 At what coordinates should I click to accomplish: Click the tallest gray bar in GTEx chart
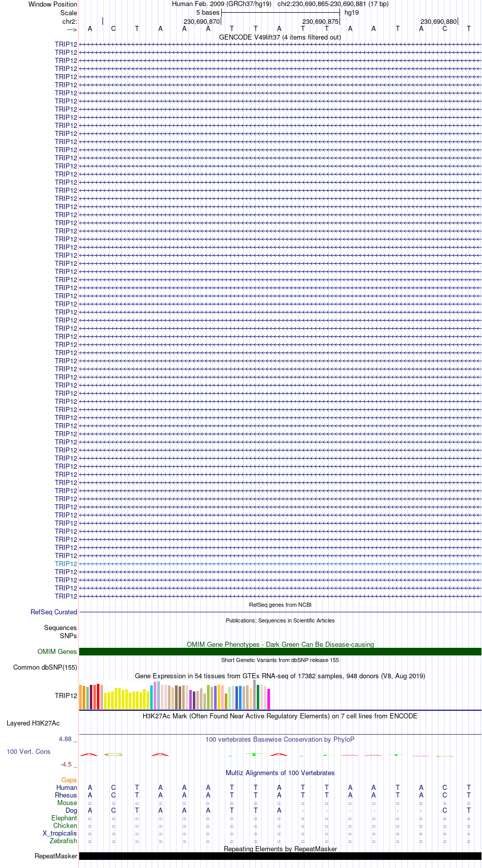[x=254, y=695]
